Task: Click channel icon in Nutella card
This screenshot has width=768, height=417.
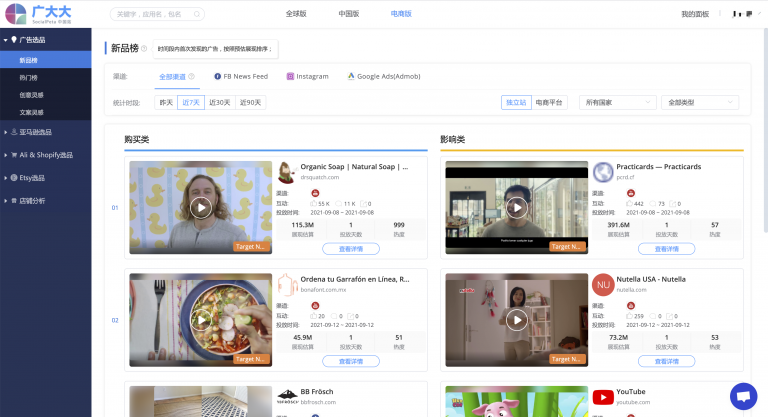Action: coord(631,306)
